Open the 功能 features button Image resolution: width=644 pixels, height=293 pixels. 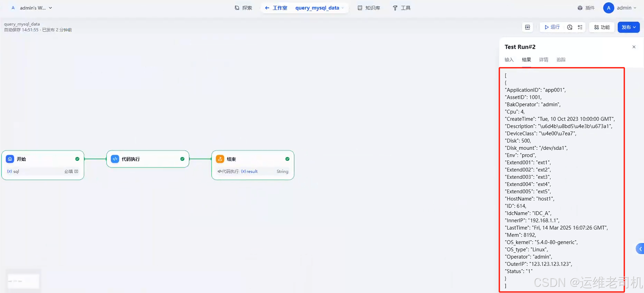[x=602, y=27]
